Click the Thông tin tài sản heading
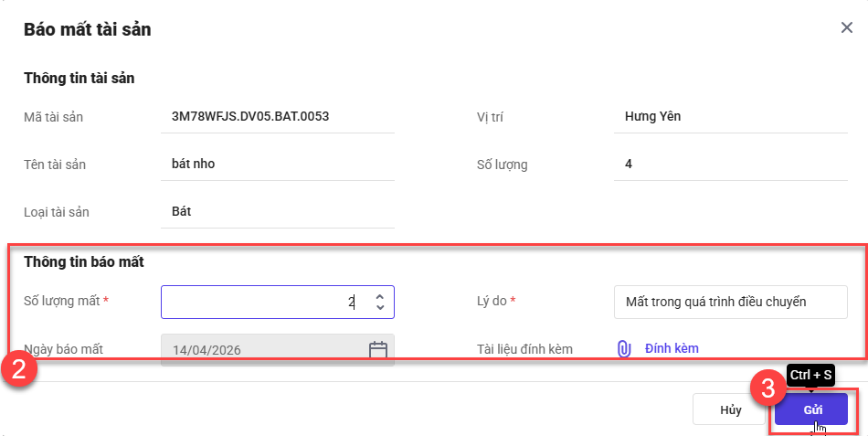 pyautogui.click(x=79, y=79)
